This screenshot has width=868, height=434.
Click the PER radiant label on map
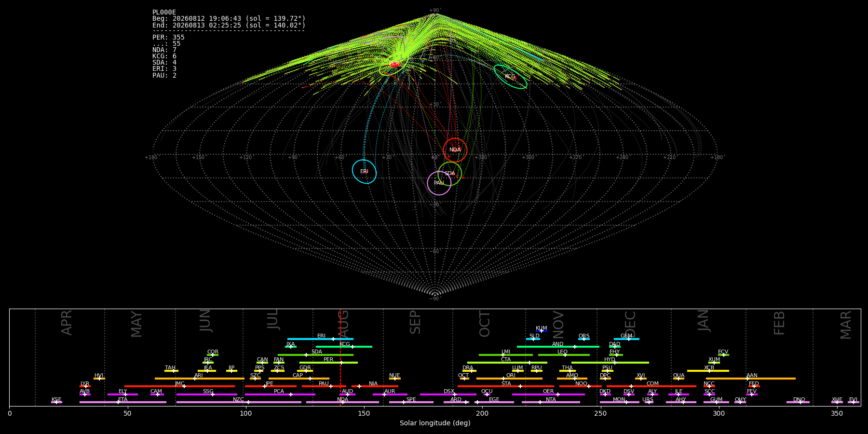[x=394, y=64]
